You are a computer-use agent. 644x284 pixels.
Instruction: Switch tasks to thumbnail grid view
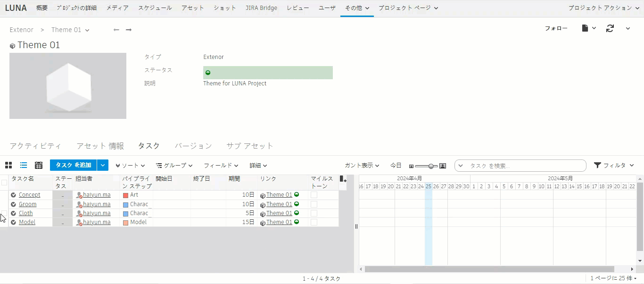[8, 165]
